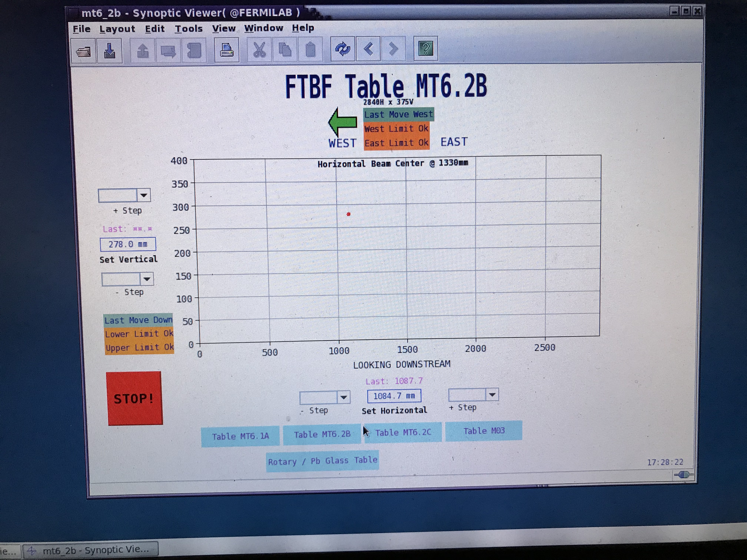Open the File menu
747x560 pixels.
pyautogui.click(x=81, y=29)
